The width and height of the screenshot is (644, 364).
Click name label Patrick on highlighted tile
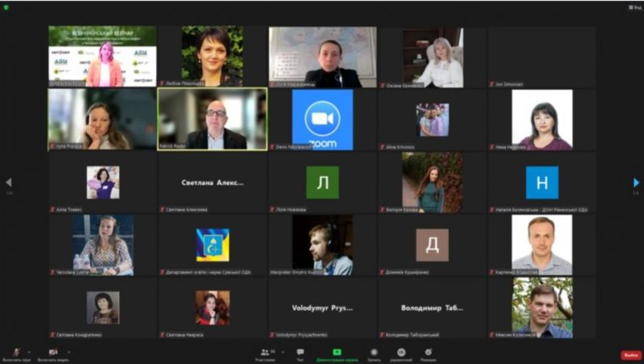(x=173, y=146)
